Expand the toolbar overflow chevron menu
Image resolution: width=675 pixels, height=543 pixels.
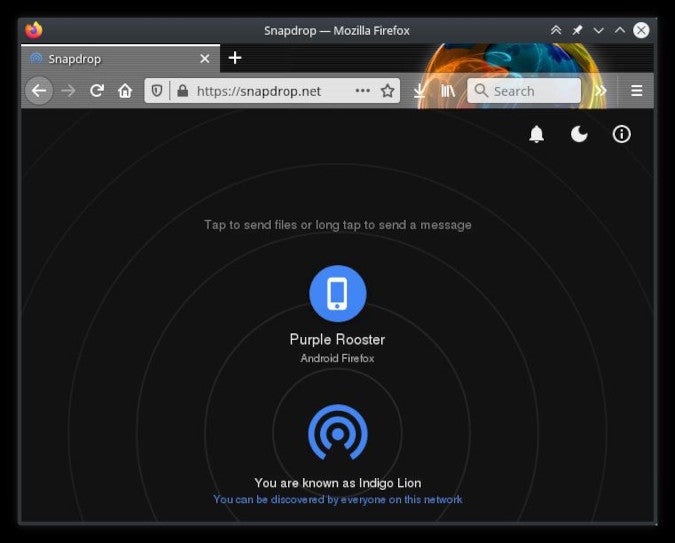click(600, 91)
